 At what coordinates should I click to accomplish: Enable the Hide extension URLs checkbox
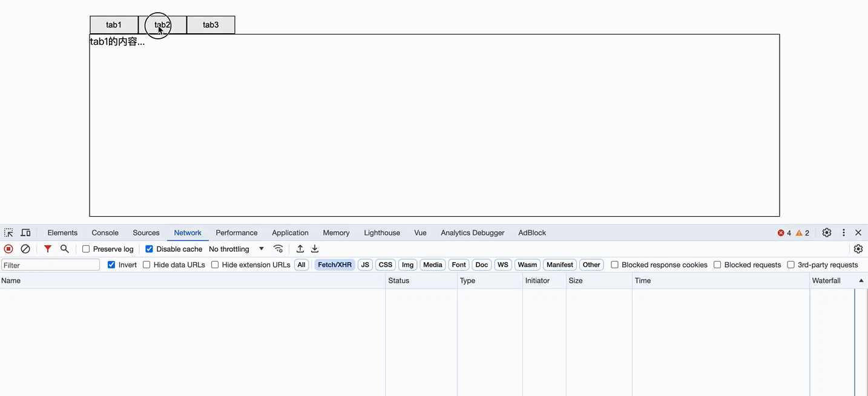(x=215, y=265)
